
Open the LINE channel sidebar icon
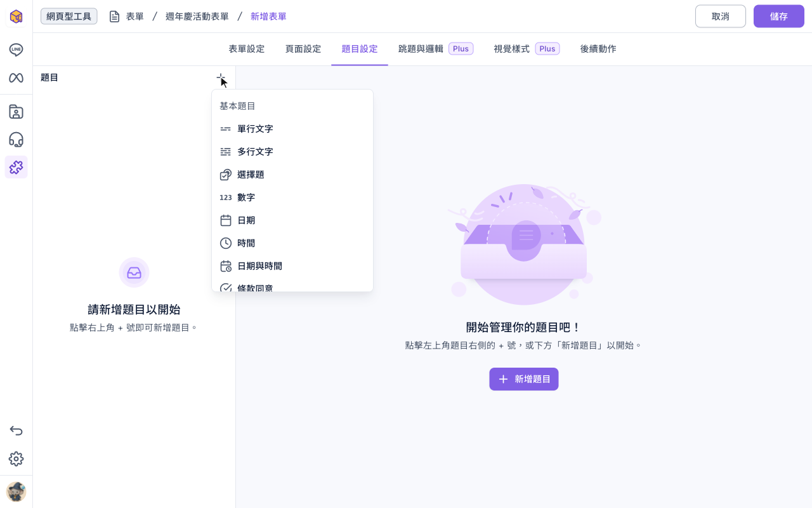pos(16,50)
